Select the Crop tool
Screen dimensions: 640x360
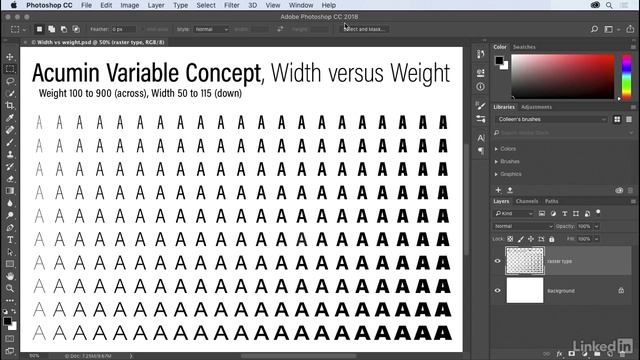coord(10,106)
